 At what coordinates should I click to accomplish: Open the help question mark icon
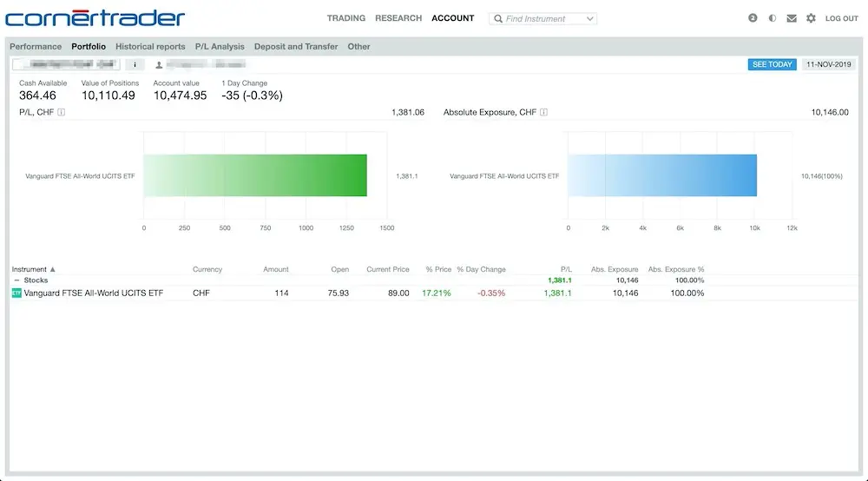pyautogui.click(x=753, y=18)
